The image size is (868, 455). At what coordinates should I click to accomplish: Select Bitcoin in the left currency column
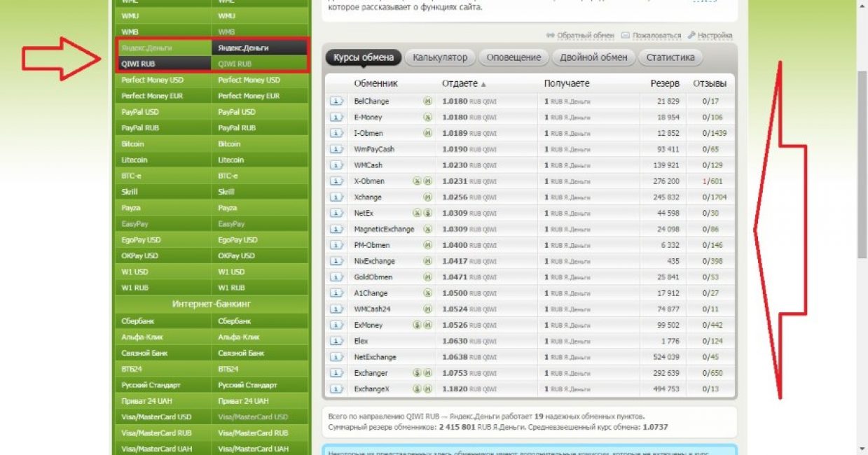click(163, 144)
